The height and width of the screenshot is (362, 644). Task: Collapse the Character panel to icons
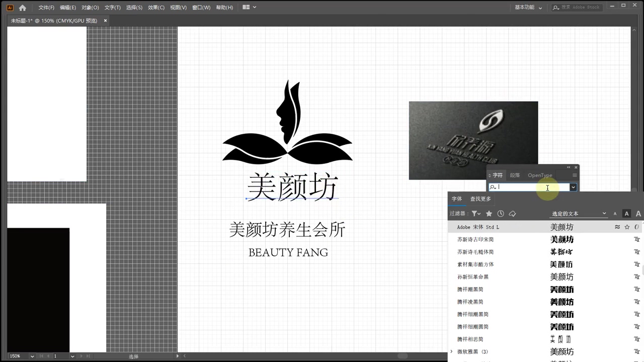click(569, 167)
